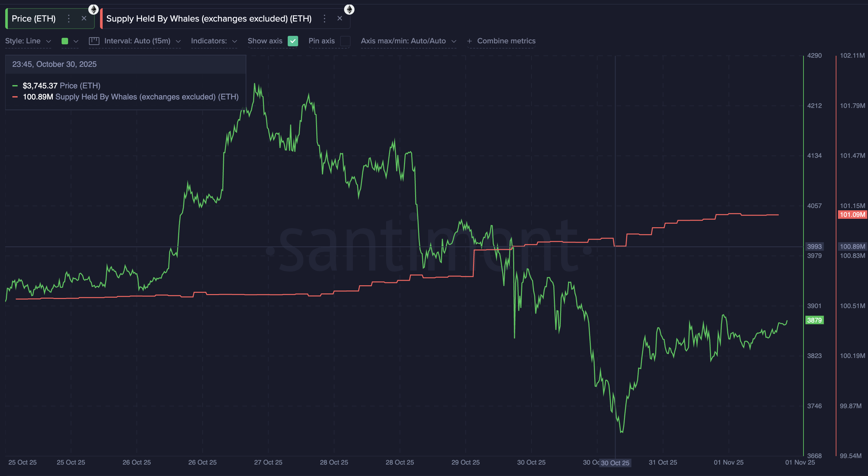This screenshot has height=476, width=868.
Task: Open the Indicators dropdown
Action: pos(214,41)
